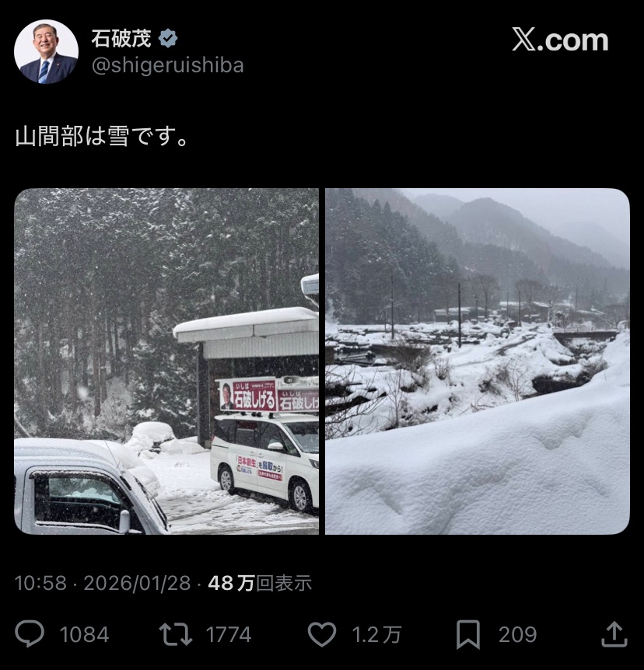The image size is (644, 670).
Task: Open the snowy mountain valley photo
Action: pos(478,361)
